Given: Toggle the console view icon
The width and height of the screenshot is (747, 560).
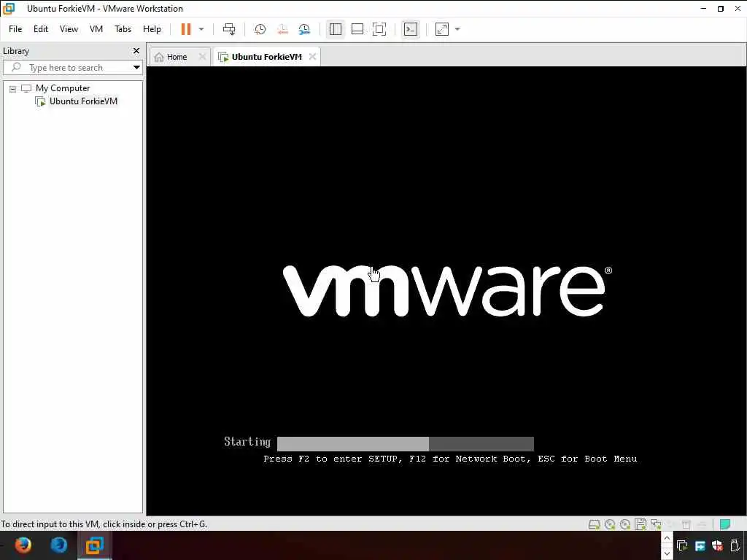Looking at the screenshot, I should [411, 29].
